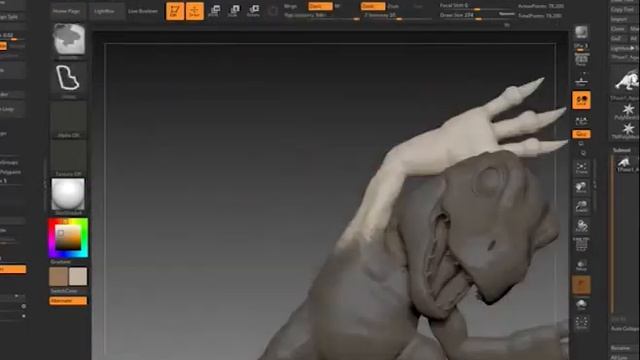Click the Clone button in Tool panel

click(x=618, y=29)
